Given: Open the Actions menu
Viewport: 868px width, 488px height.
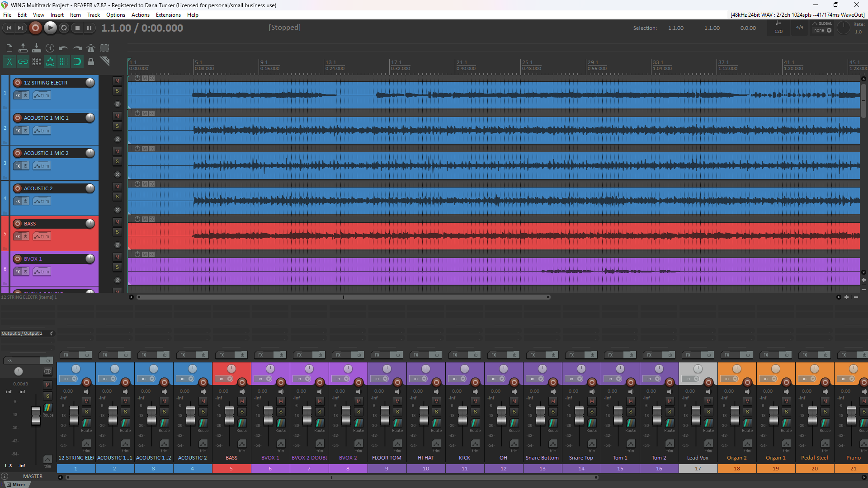Looking at the screenshot, I should coord(141,15).
